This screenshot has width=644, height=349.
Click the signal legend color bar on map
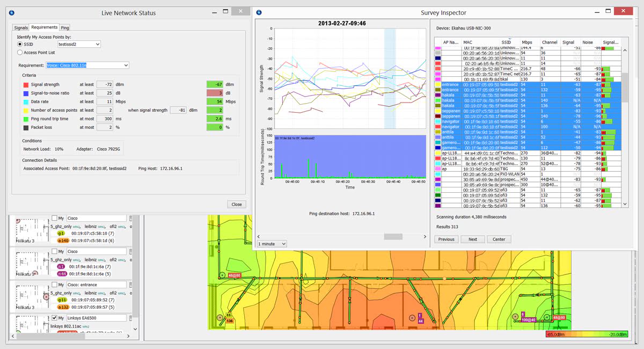(x=586, y=334)
